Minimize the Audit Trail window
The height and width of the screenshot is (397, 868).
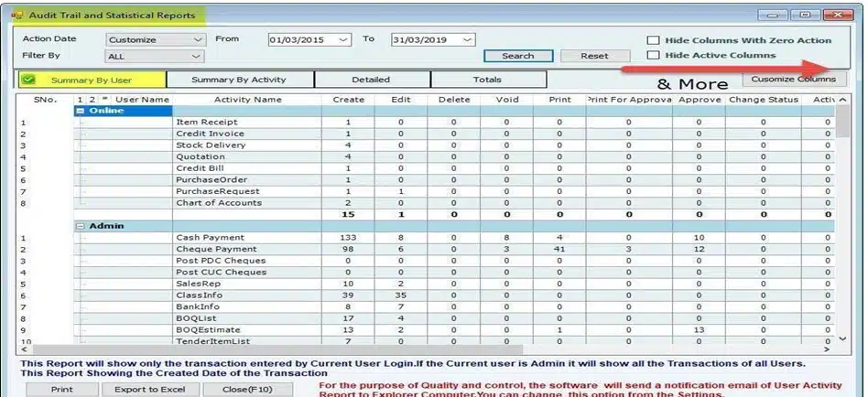(777, 15)
